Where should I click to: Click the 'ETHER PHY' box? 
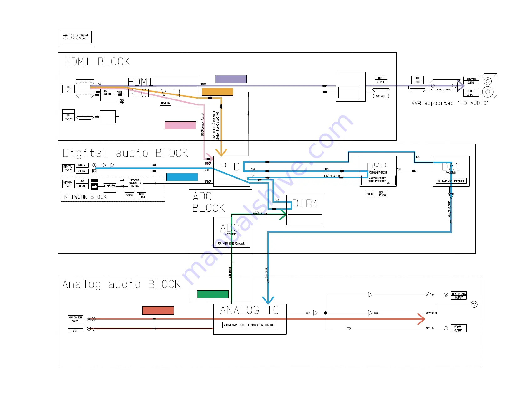click(x=110, y=188)
